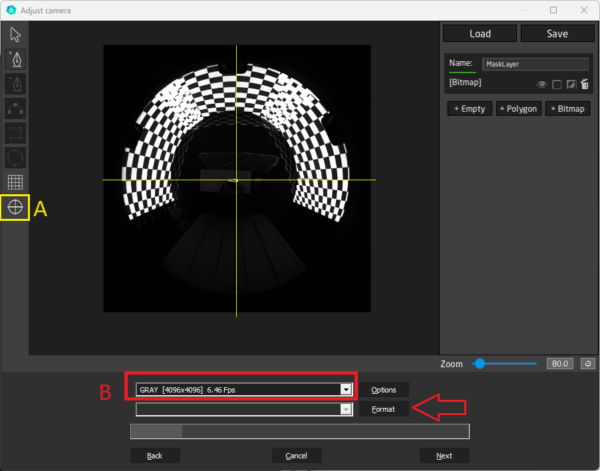Screen dimensions: 600x471
Task: Toggle the MaskLayer invert mask icon
Action: pyautogui.click(x=571, y=85)
